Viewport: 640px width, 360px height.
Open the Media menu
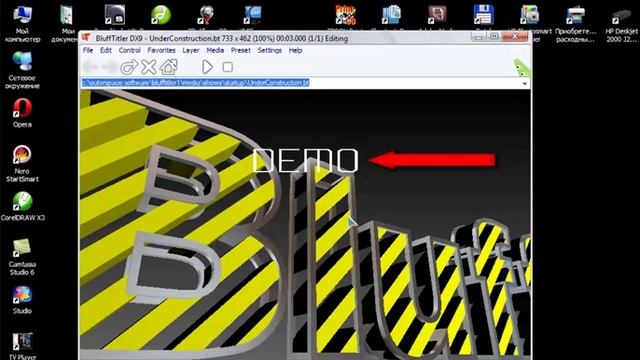(x=215, y=50)
